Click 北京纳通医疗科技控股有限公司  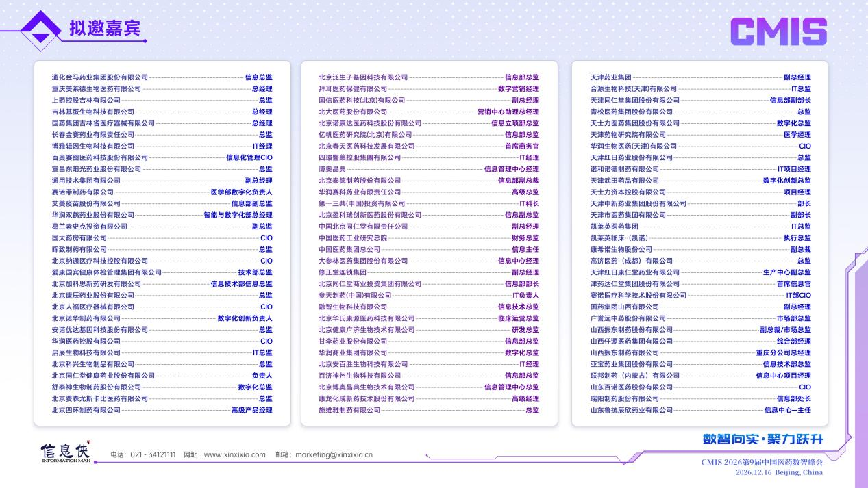pos(99,261)
